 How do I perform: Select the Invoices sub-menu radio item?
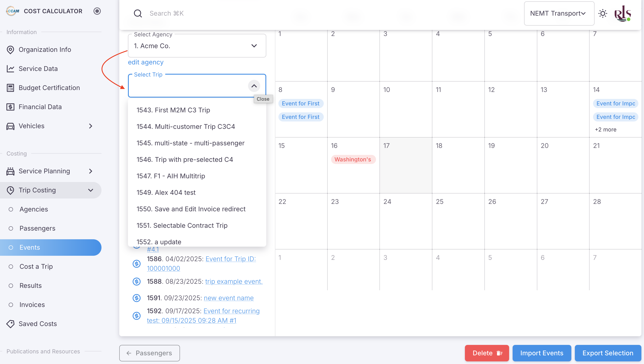coord(11,305)
